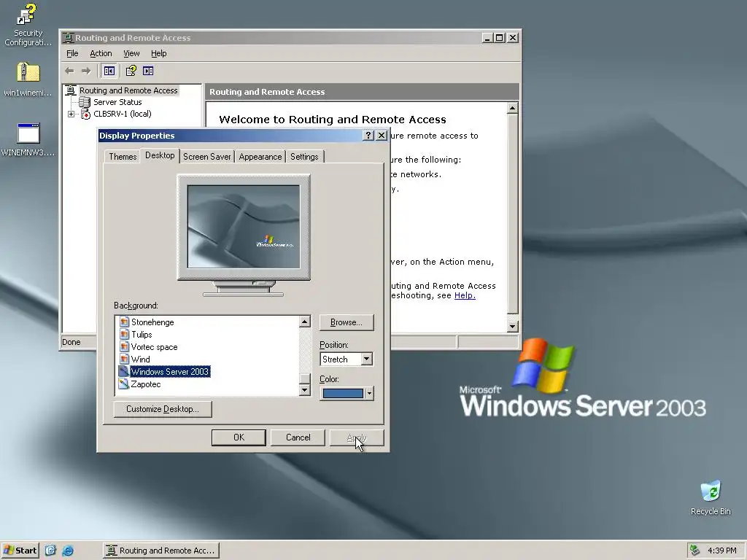Switch to the Screen Saver tab
747x560 pixels.
click(x=206, y=157)
